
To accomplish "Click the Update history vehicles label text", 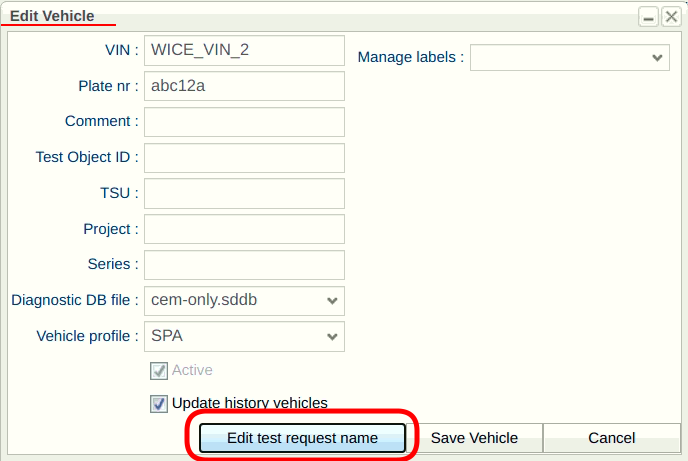I will pos(249,403).
